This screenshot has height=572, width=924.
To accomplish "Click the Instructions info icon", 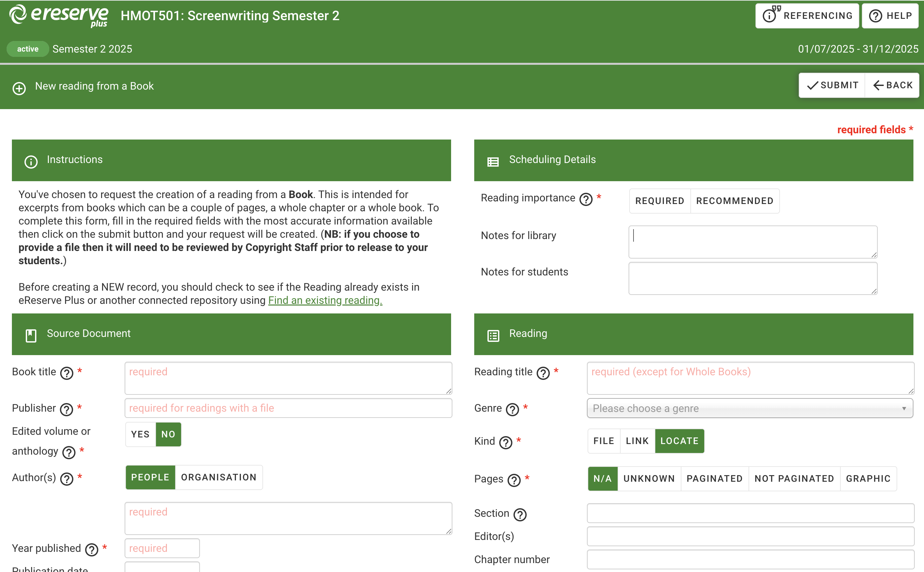I will click(31, 162).
